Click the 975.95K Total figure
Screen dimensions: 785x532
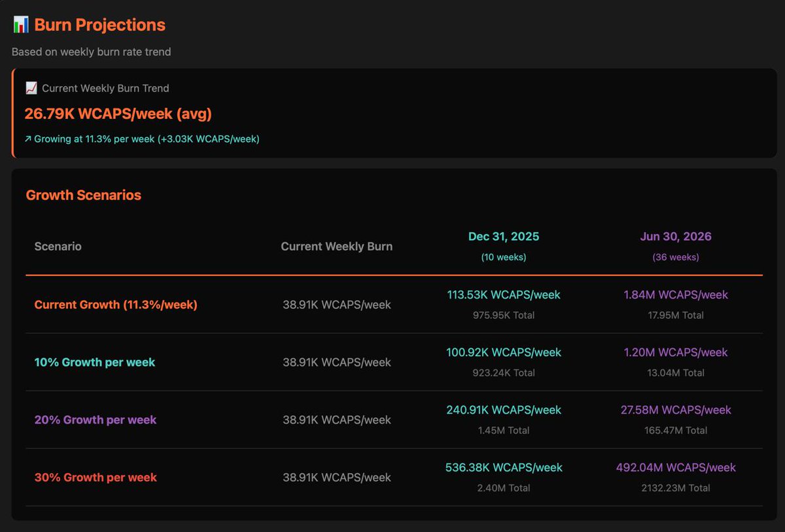(504, 315)
